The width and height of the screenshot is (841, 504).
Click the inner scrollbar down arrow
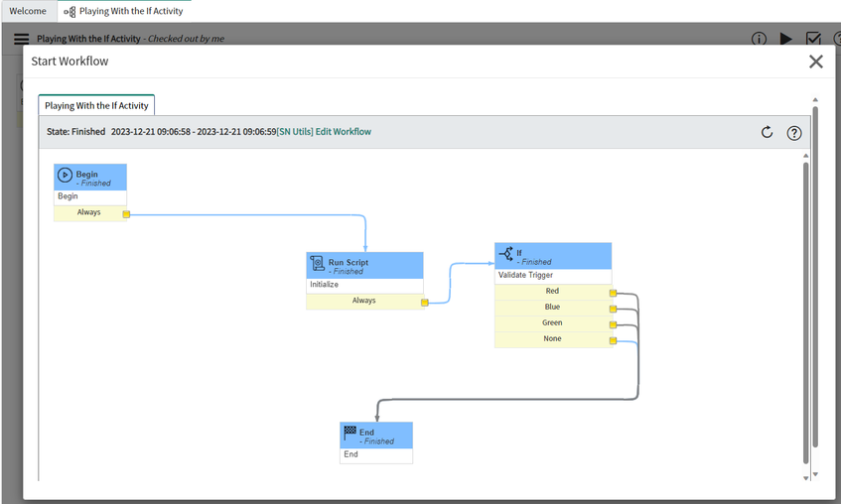pos(805,478)
